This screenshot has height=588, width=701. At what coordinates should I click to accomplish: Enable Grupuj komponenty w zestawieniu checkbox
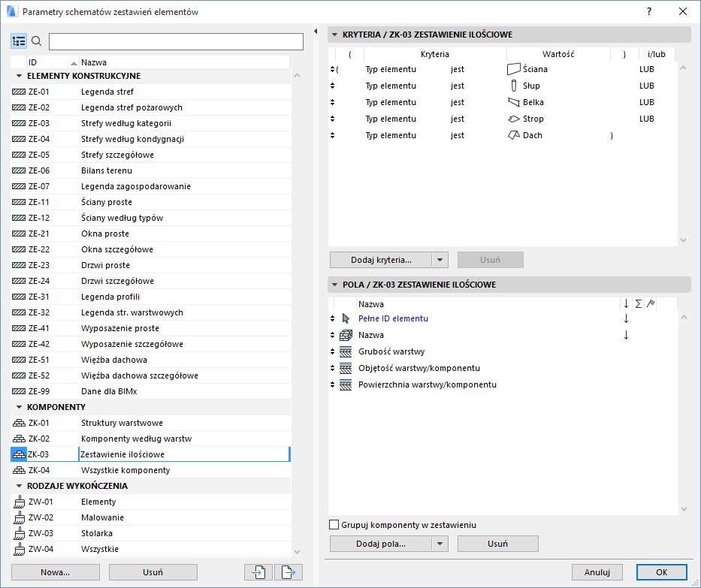(334, 525)
